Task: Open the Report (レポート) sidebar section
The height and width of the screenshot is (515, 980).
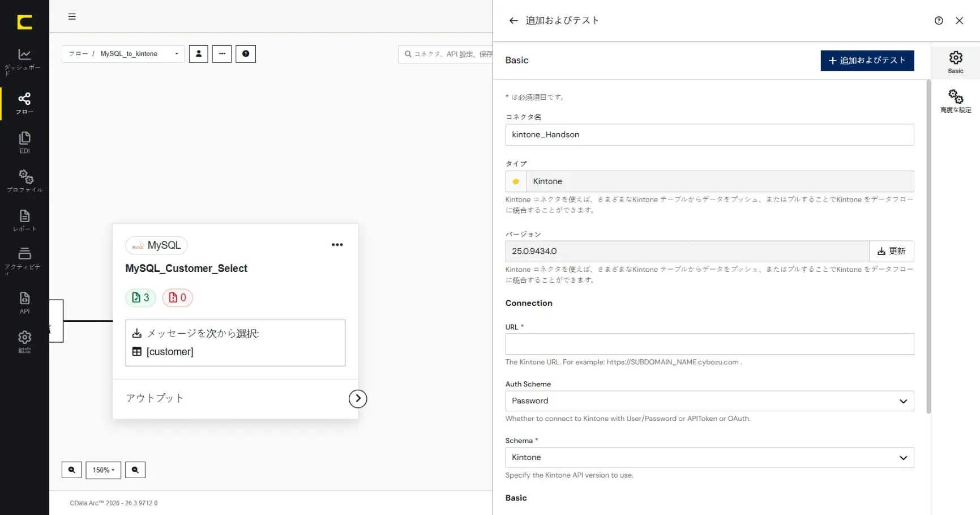Action: pyautogui.click(x=24, y=220)
